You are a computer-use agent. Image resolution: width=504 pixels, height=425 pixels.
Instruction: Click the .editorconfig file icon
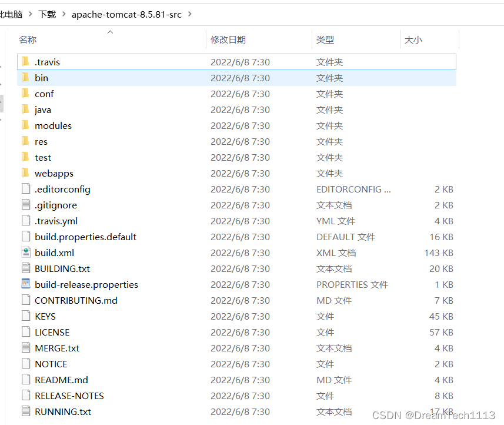tap(26, 188)
